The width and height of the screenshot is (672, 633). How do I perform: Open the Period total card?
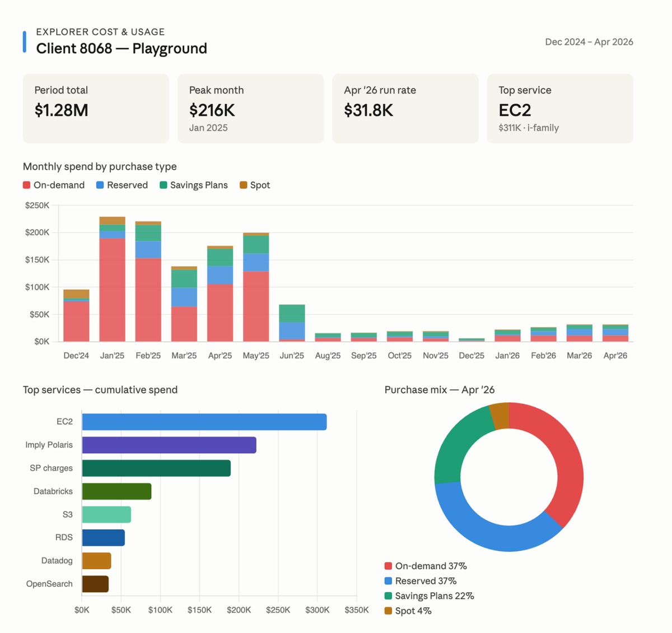(96, 108)
